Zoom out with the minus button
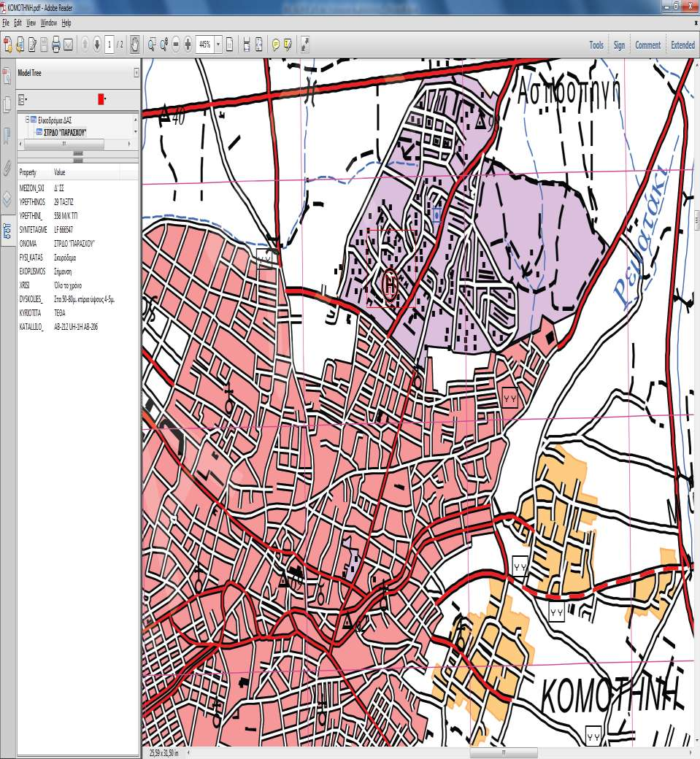The height and width of the screenshot is (759, 700). click(x=176, y=45)
